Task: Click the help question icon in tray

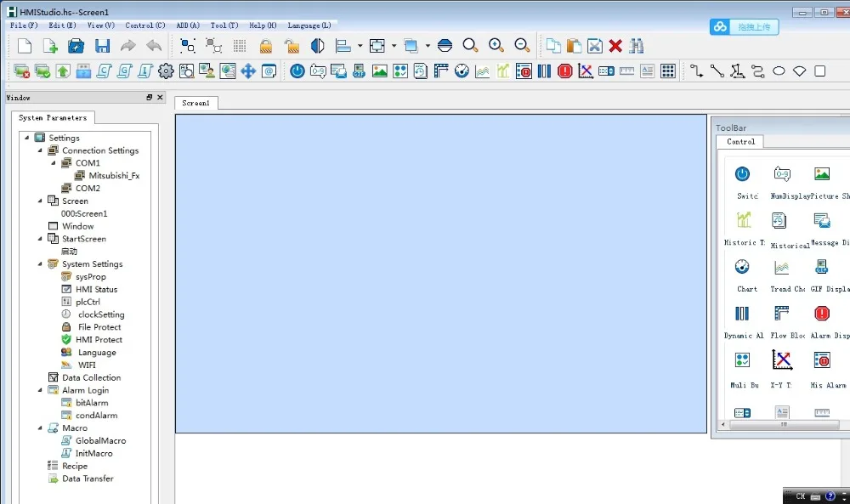Action: 830,496
